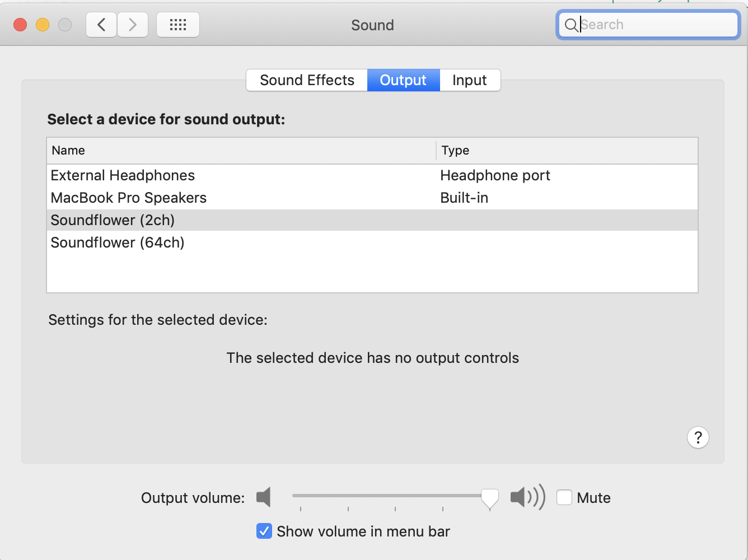Select Soundflower (2ch) device row
Screen dimensions: 748x560
coord(113,220)
